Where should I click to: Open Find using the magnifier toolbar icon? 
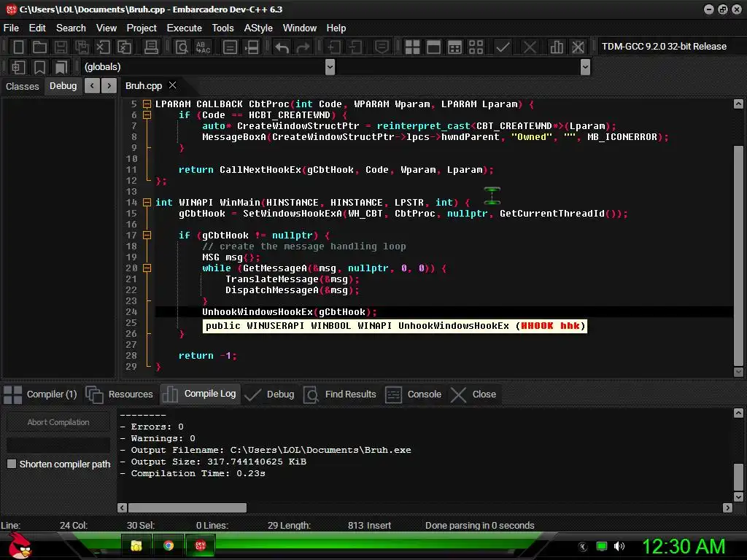[x=182, y=47]
